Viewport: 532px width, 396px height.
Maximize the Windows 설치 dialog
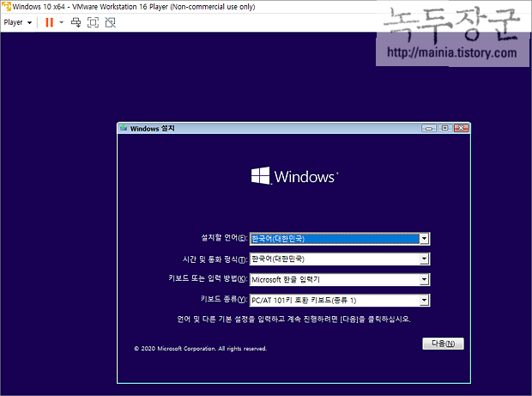click(x=444, y=128)
